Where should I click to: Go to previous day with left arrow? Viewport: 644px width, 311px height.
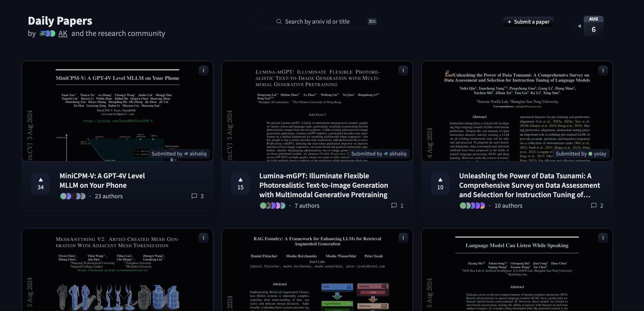pyautogui.click(x=579, y=26)
